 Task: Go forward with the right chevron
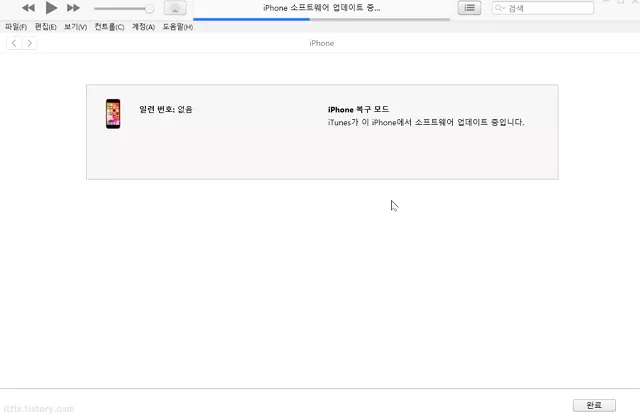coord(29,43)
